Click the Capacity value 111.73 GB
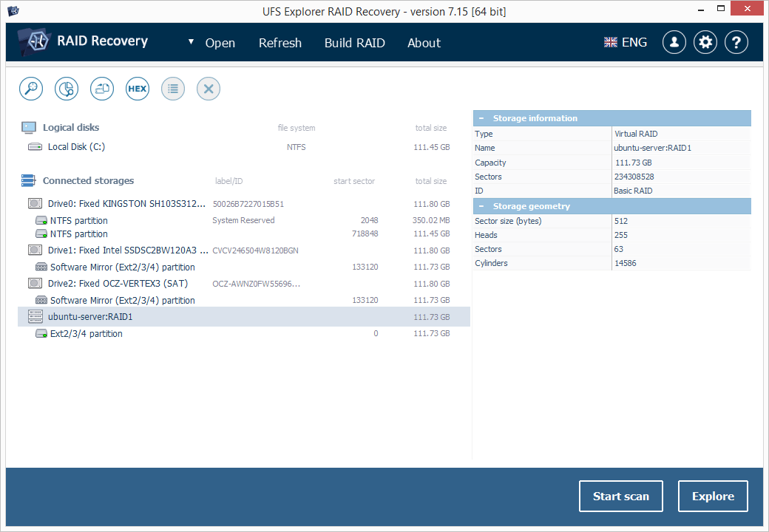The width and height of the screenshot is (769, 532). click(633, 163)
